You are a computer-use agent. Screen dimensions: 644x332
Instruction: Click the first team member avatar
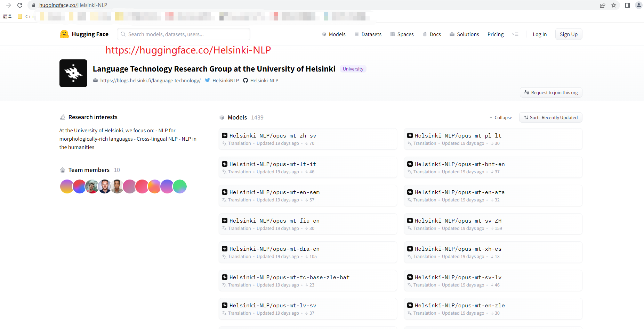[x=66, y=186]
